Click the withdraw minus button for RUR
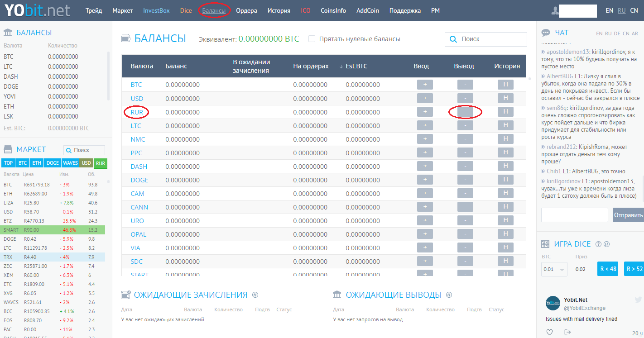The image size is (644, 338). click(x=465, y=112)
